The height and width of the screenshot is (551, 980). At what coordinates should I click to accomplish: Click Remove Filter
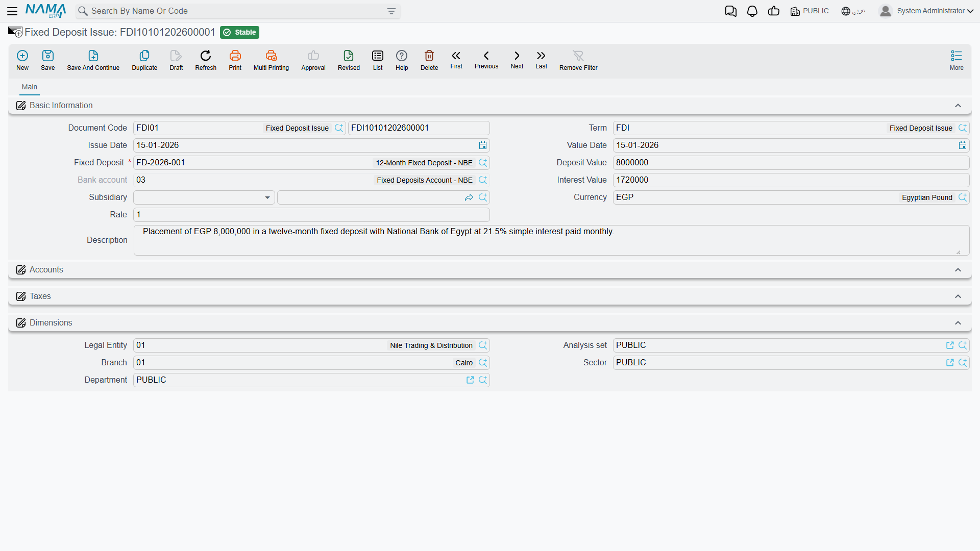[578, 60]
